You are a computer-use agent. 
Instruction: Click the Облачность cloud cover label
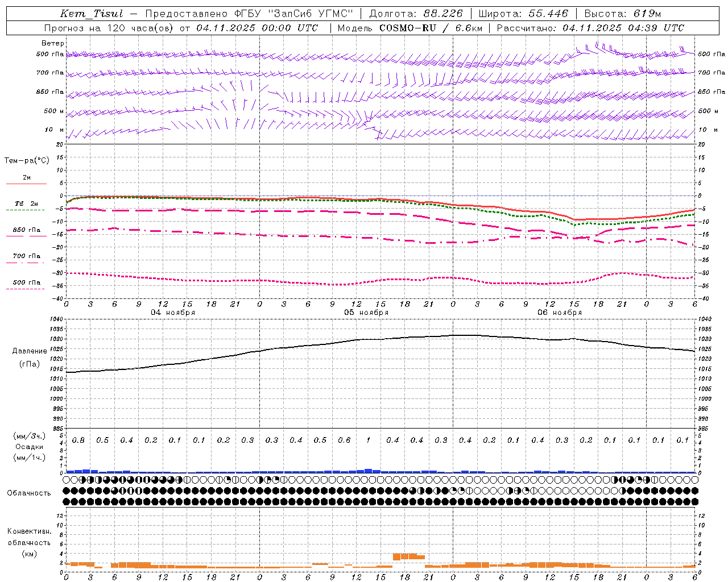29,493
